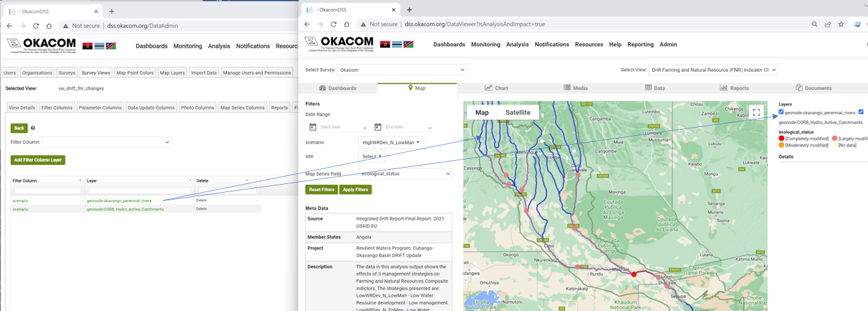Click the Add Filter Column Layer button

(x=38, y=160)
